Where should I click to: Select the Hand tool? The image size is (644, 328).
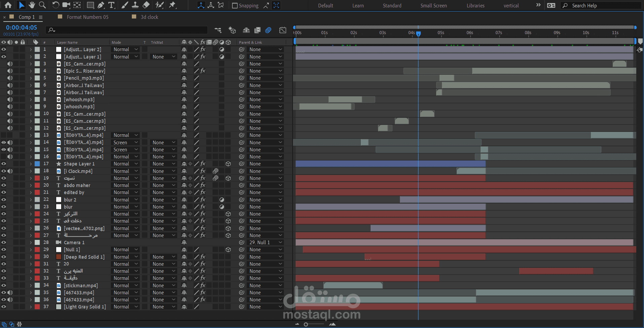coord(32,5)
